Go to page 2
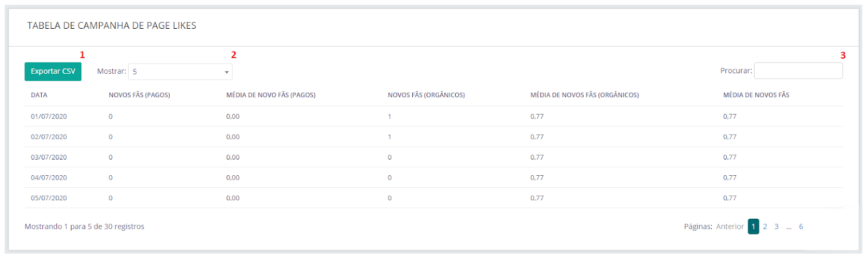This screenshot has width=868, height=261. coord(765,227)
